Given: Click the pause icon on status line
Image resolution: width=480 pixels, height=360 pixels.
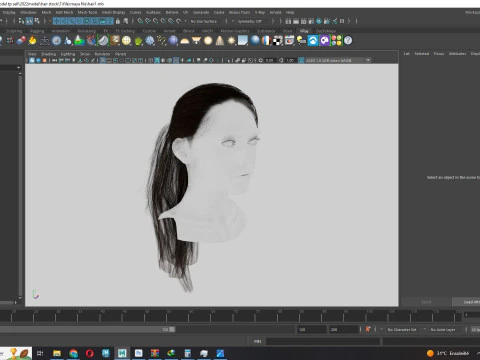Looking at the screenshot, I should click(x=342, y=21).
